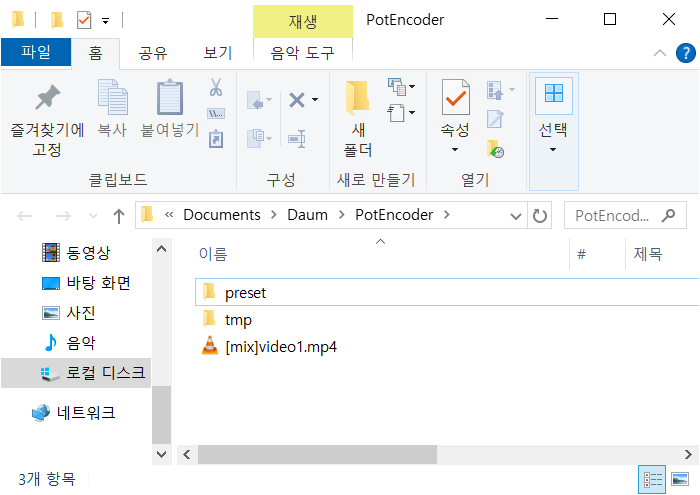
Task: Open the File (파일) tab
Action: point(36,52)
